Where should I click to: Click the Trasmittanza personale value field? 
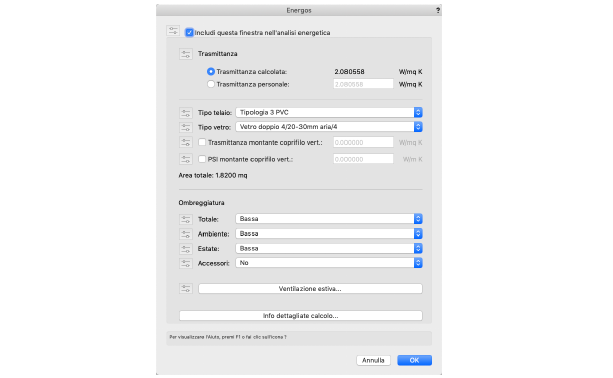point(363,84)
